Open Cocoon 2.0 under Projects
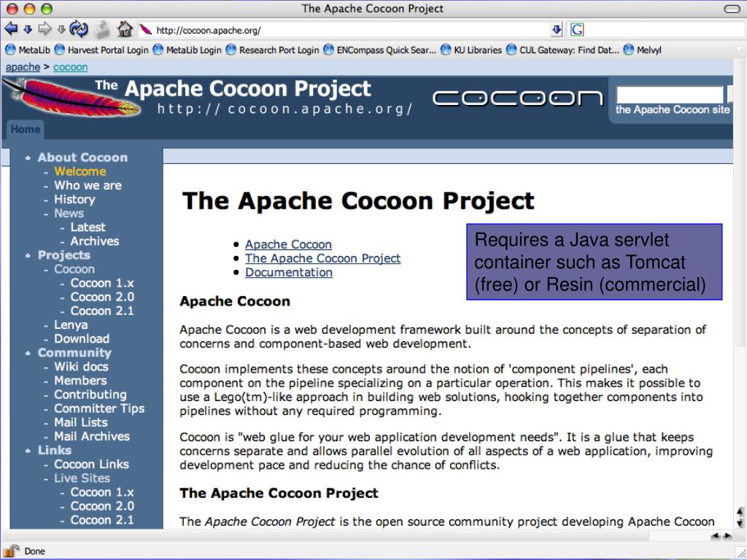 pos(102,297)
